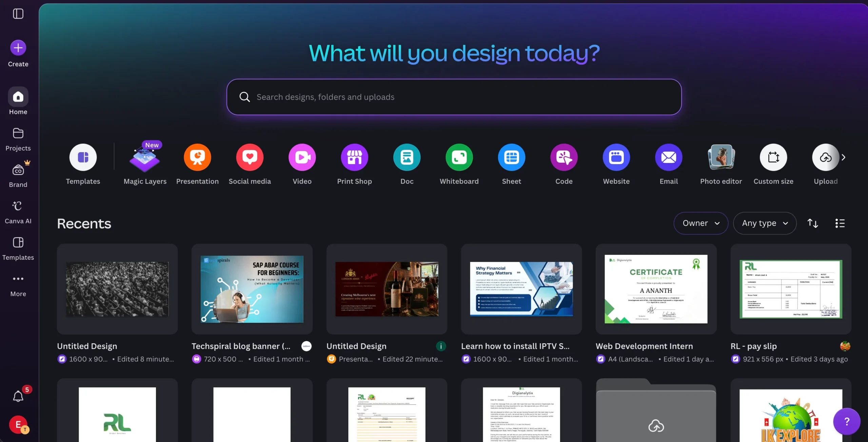Open the wine presentation Untitled Design thumbnail
The width and height of the screenshot is (868, 442).
pos(387,289)
